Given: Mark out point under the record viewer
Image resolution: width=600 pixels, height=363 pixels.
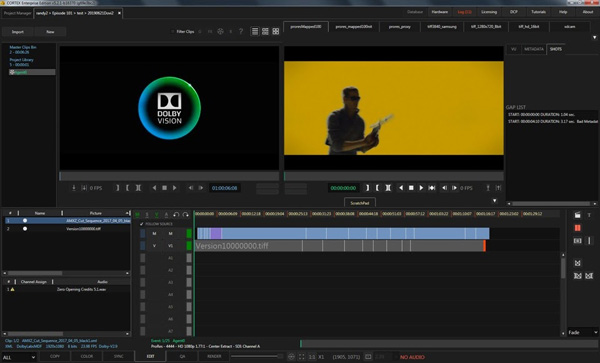Looking at the screenshot, I should pos(377,188).
